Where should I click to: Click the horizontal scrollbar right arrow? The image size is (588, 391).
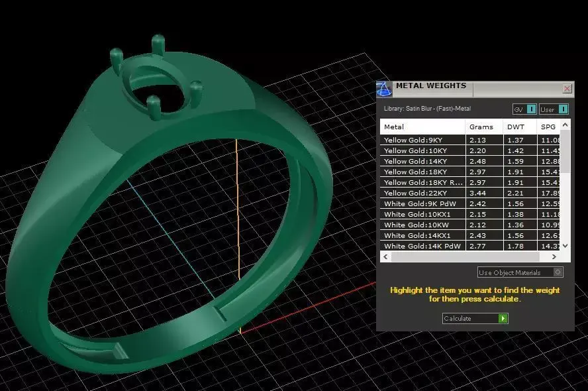coord(554,256)
